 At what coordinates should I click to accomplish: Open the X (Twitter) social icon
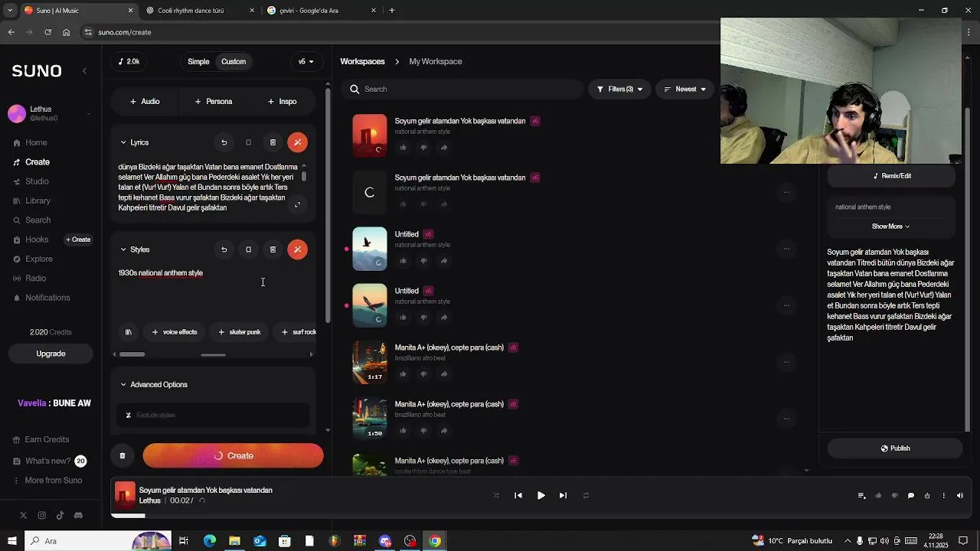click(23, 516)
